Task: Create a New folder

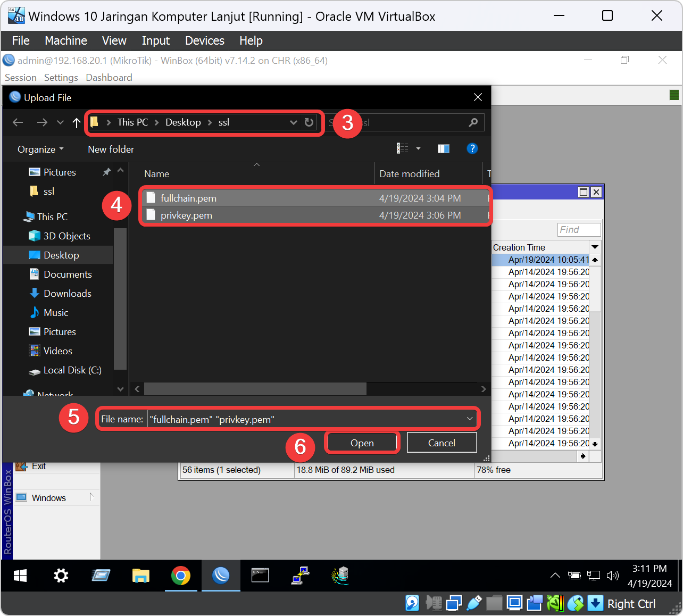Action: (111, 149)
